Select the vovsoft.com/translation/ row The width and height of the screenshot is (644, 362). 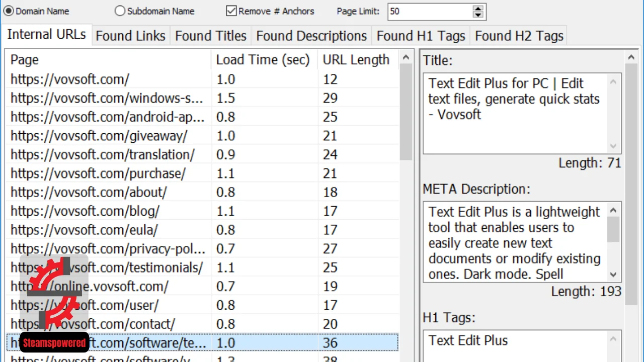pyautogui.click(x=202, y=154)
